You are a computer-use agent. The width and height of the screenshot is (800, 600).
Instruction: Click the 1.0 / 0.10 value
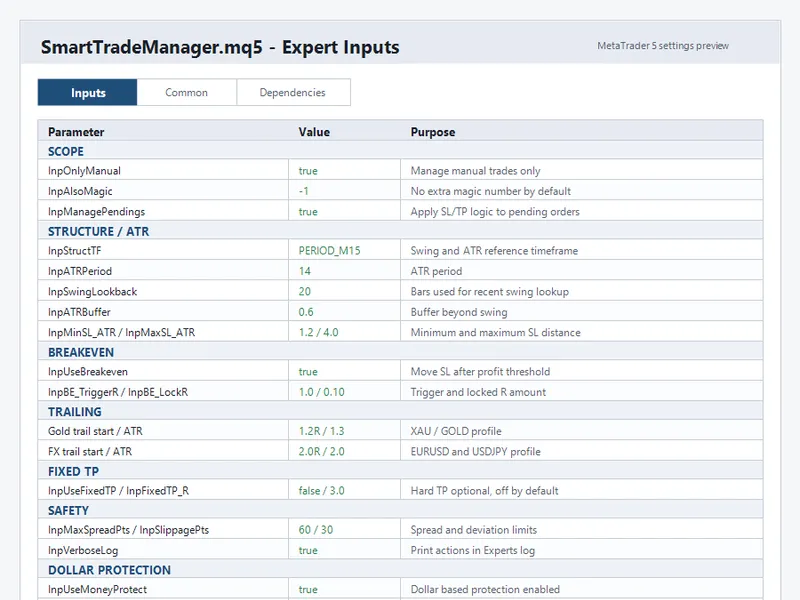coord(321,392)
